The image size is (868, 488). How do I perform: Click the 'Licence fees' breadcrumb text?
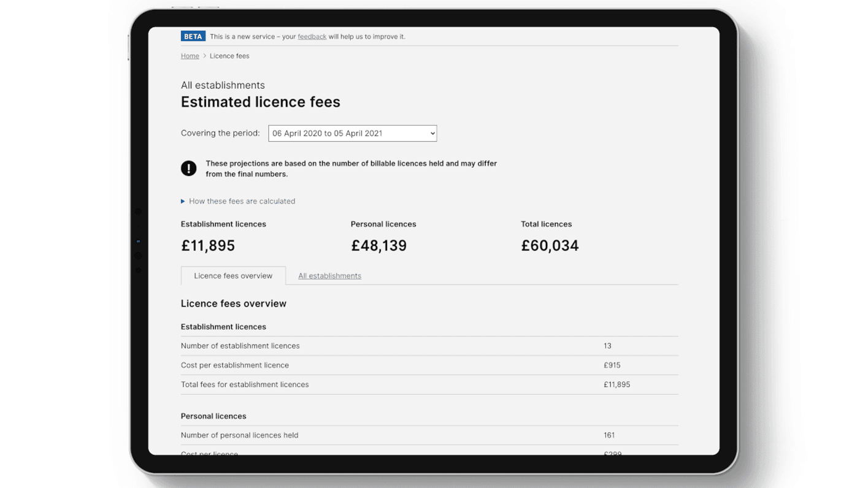pos(229,56)
